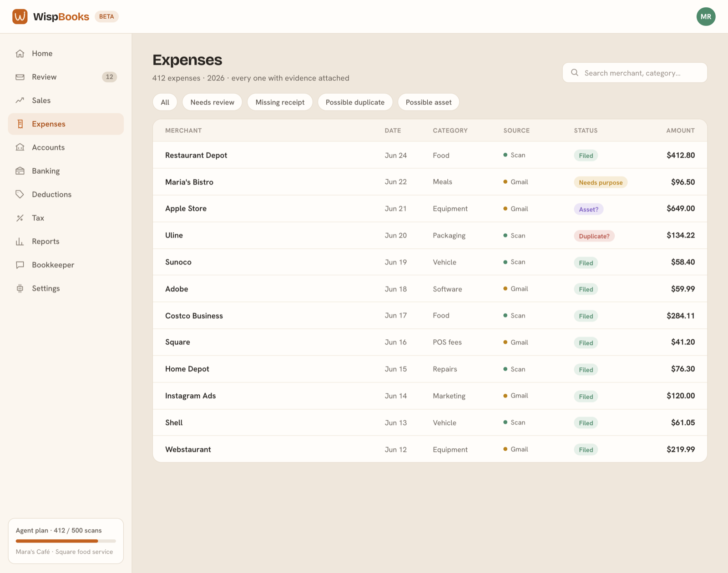728x573 pixels.
Task: Click the search magnifier icon
Action: pos(575,73)
